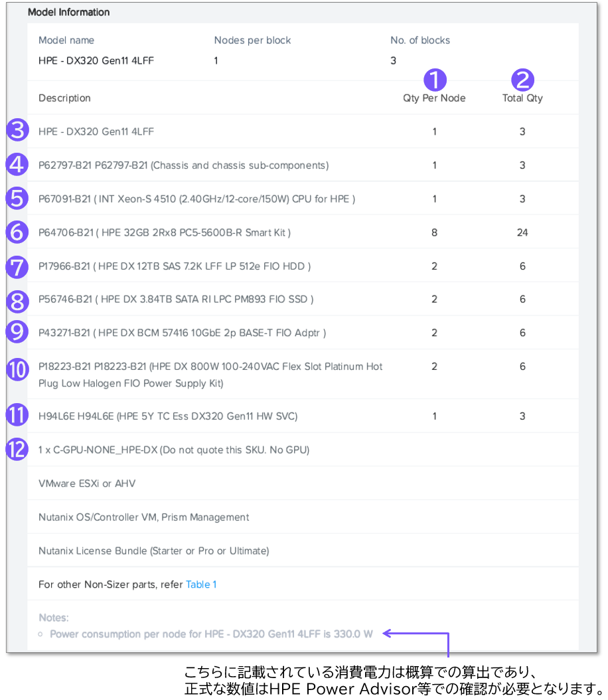The height and width of the screenshot is (700, 608).
Task: Click the Qty Per Node column header
Action: 434,98
